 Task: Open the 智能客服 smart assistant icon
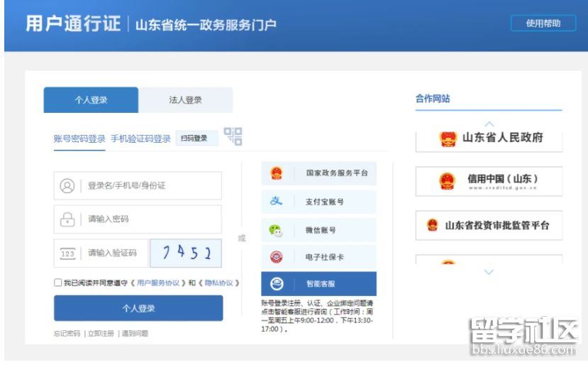click(x=276, y=284)
